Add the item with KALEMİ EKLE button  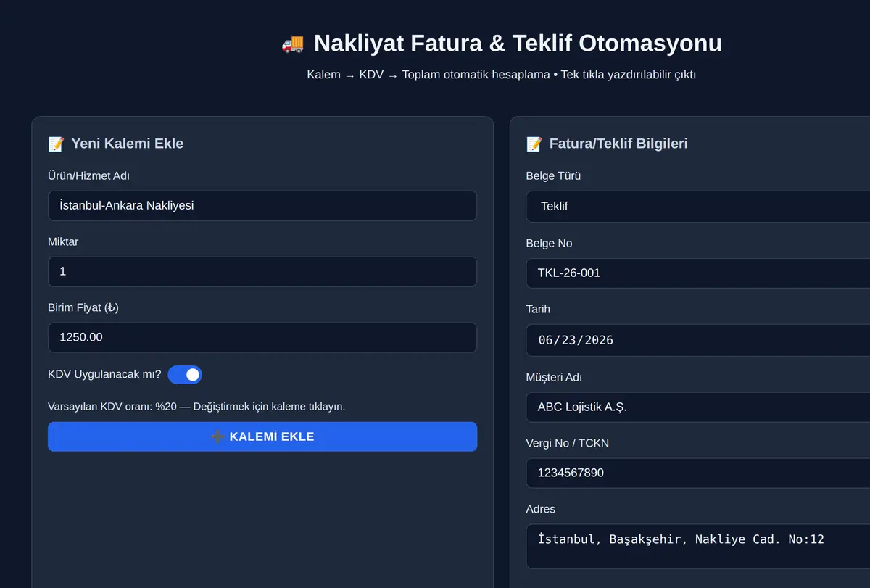pyautogui.click(x=262, y=436)
